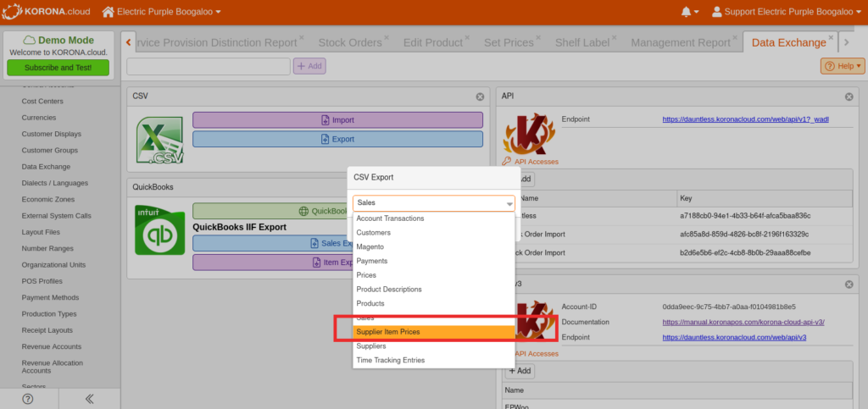
Task: Close the API panel
Action: coord(849,97)
